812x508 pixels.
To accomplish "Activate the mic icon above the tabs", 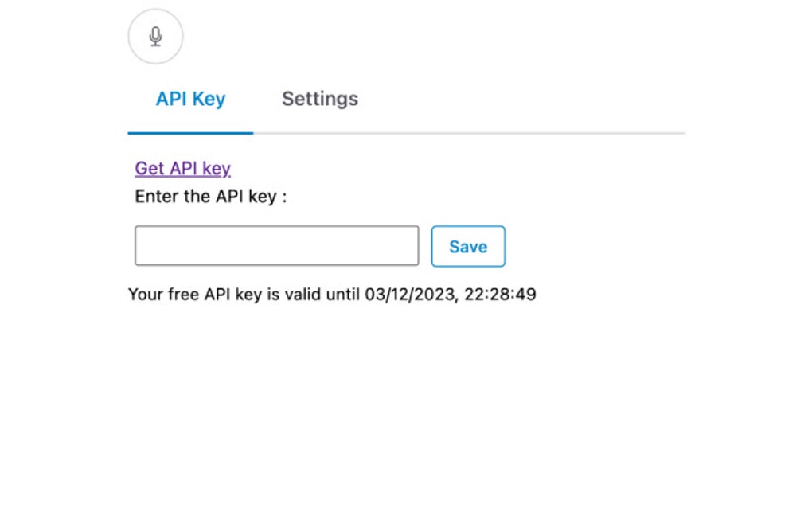I will pyautogui.click(x=155, y=36).
